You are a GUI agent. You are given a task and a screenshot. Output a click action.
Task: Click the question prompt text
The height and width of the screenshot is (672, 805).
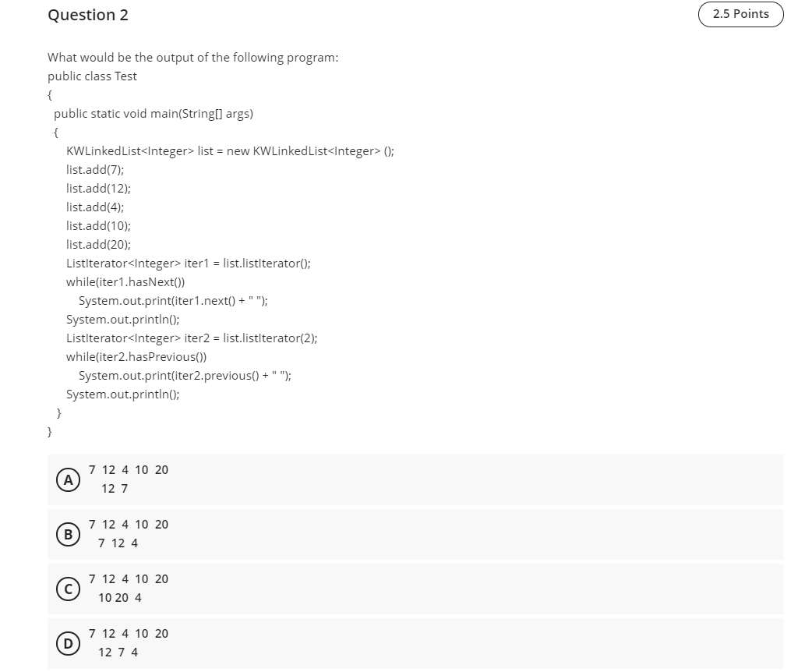click(192, 57)
